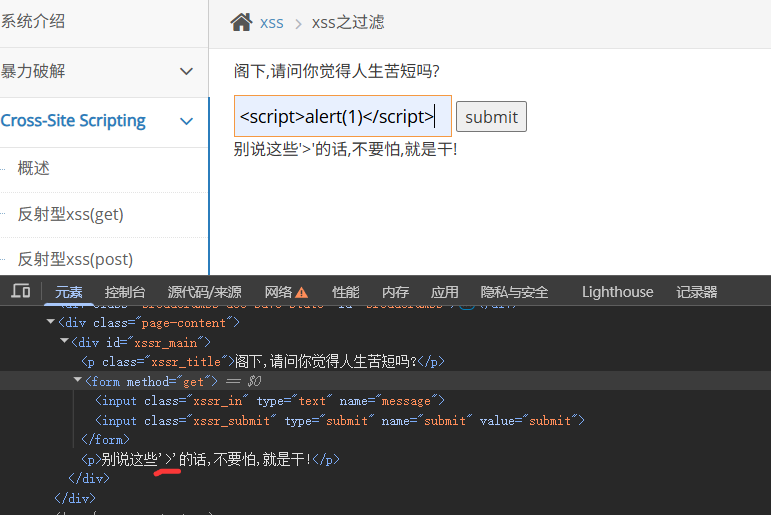This screenshot has height=515, width=771.
Task: Select the form method="get" element row
Action: (386, 381)
